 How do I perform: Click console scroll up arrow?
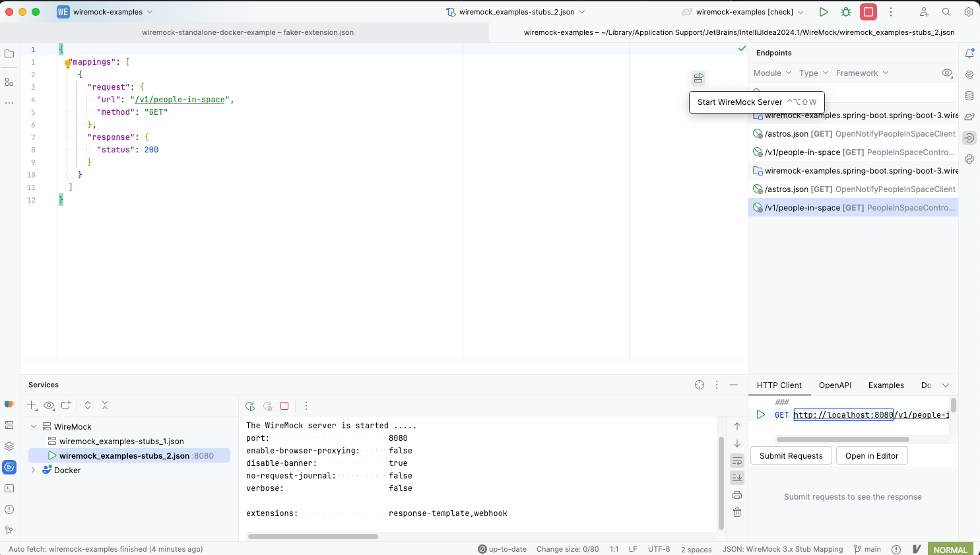tap(737, 426)
